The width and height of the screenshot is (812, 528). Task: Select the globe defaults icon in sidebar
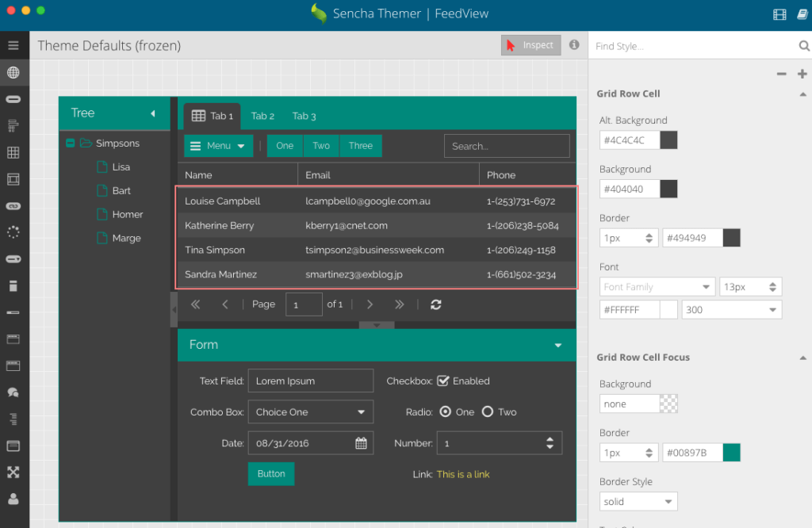(x=13, y=72)
